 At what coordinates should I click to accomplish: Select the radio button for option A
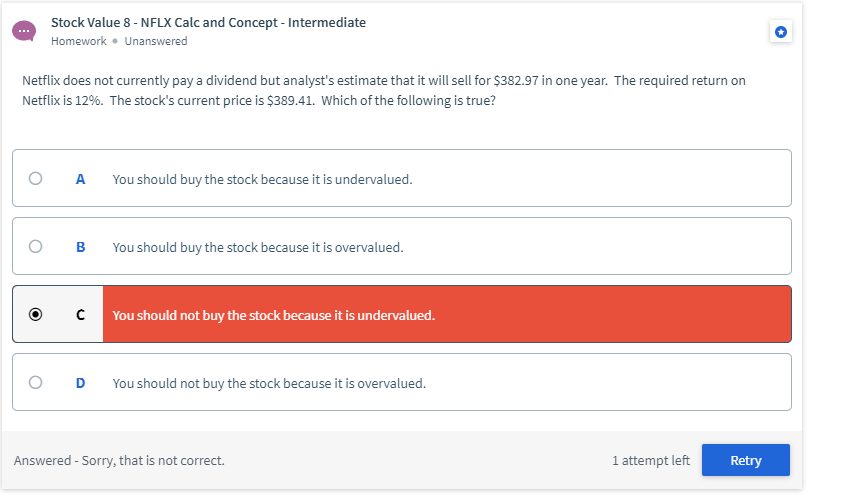(x=35, y=178)
